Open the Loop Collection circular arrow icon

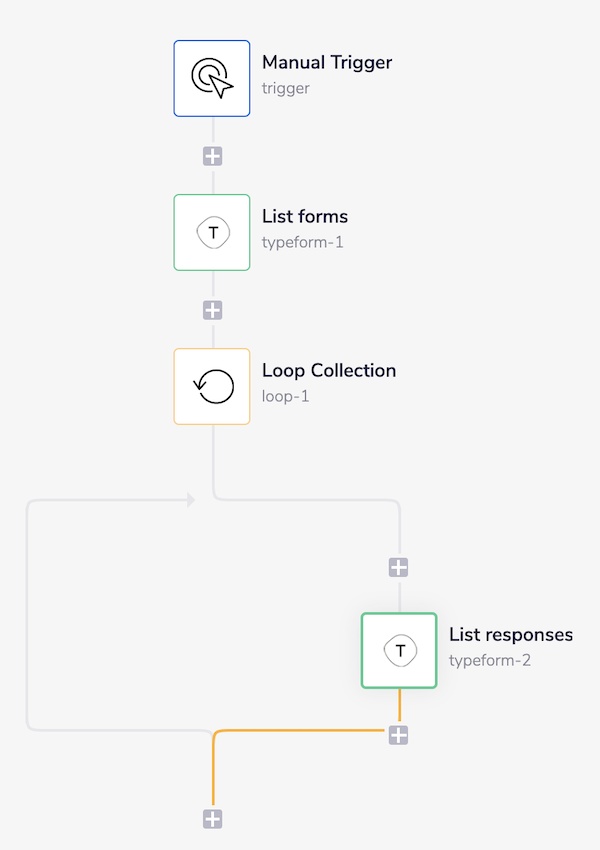point(212,386)
